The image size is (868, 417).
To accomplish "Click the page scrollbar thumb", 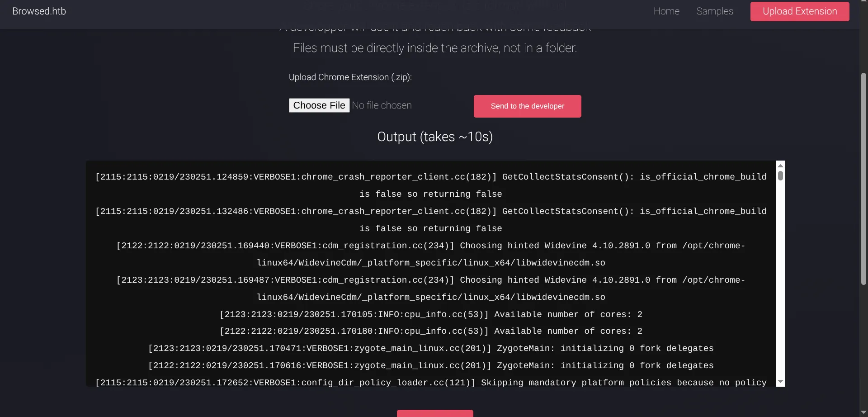I will pyautogui.click(x=863, y=179).
